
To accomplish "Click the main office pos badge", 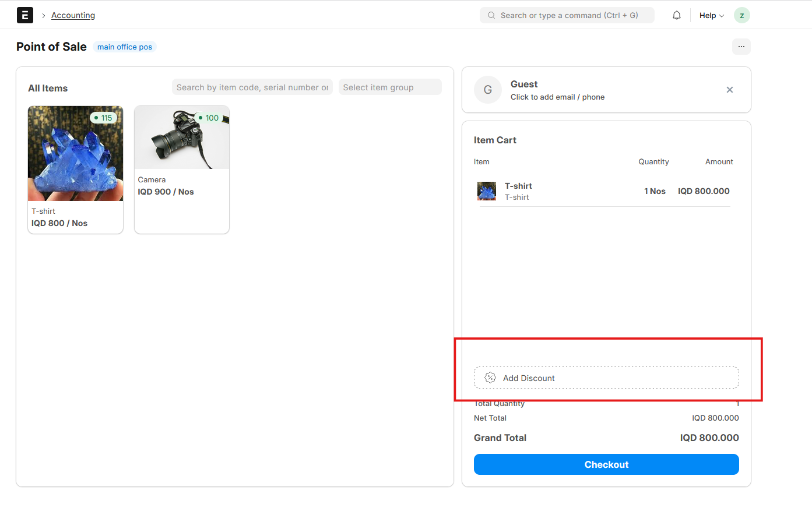I will coord(124,47).
